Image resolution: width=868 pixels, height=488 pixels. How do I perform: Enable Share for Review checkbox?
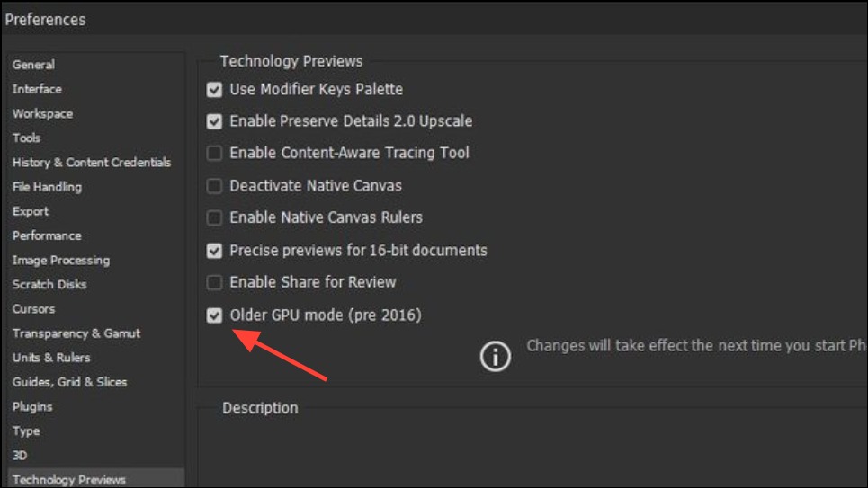214,282
